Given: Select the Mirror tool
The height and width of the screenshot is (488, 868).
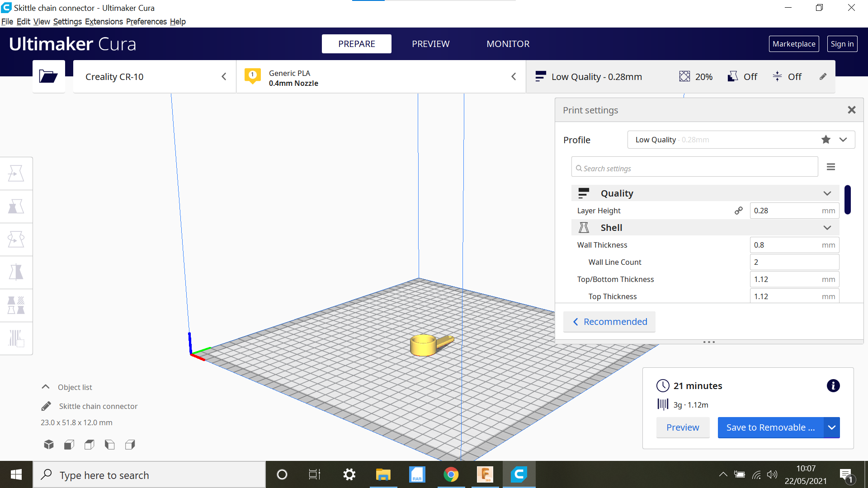Looking at the screenshot, I should 16,272.
